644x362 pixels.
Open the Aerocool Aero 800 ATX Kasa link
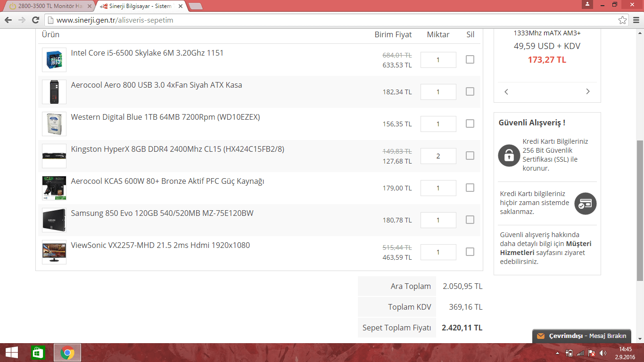pyautogui.click(x=157, y=85)
